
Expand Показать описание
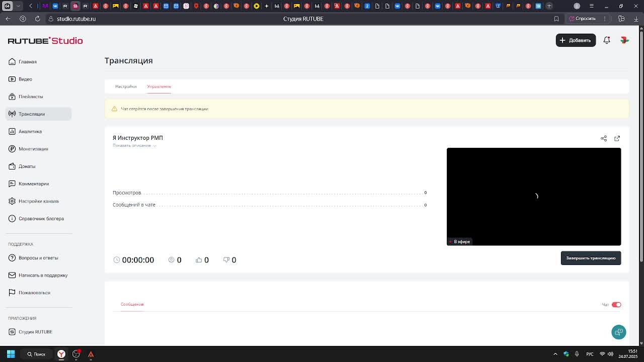pyautogui.click(x=134, y=146)
